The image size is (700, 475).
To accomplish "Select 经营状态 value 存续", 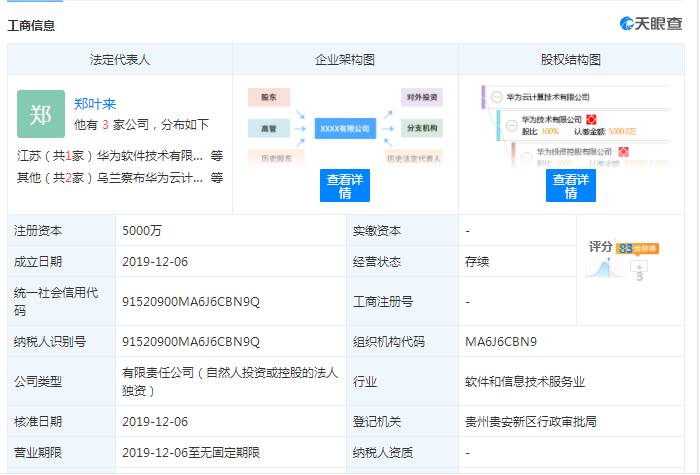I will (477, 262).
